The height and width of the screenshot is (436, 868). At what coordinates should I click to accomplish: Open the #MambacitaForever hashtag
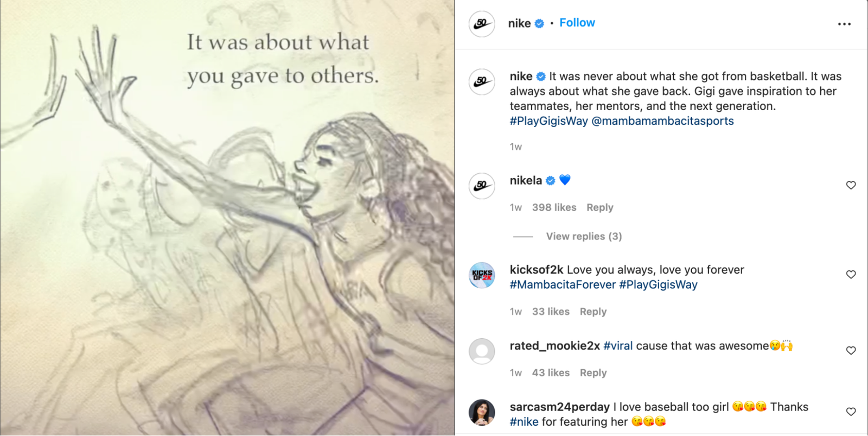coord(563,285)
